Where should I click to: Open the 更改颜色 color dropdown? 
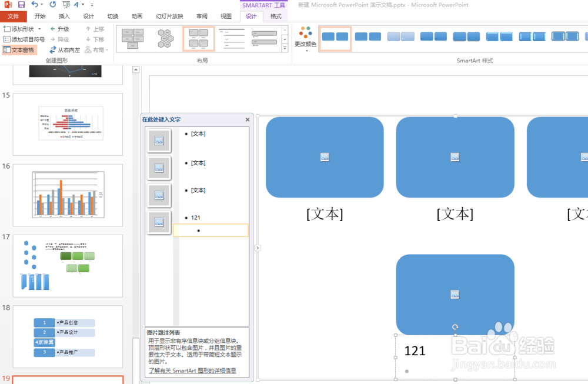point(305,39)
